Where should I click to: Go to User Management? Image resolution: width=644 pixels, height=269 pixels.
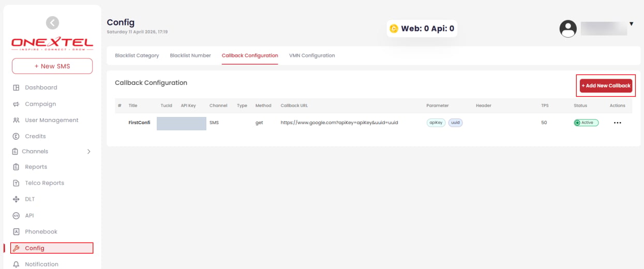point(52,120)
